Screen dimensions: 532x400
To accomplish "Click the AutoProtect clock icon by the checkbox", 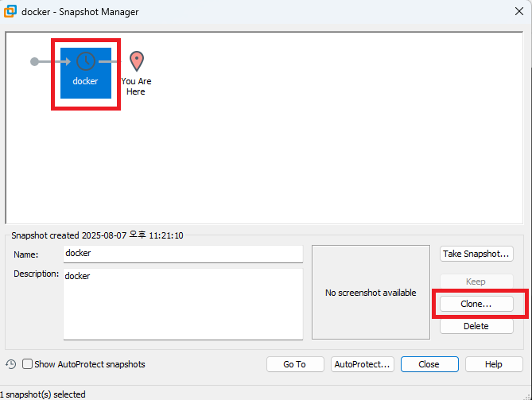I will pos(11,364).
